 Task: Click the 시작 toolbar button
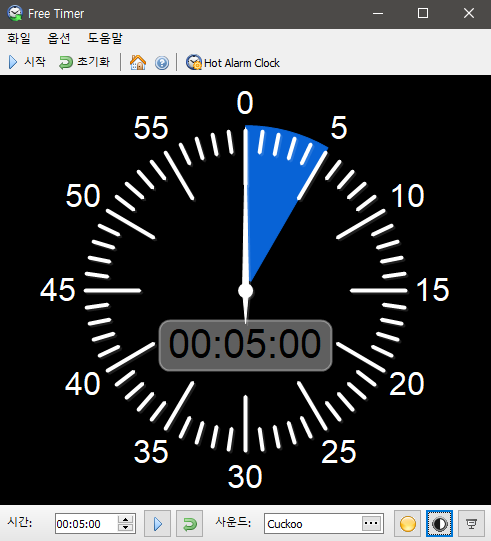pyautogui.click(x=27, y=62)
